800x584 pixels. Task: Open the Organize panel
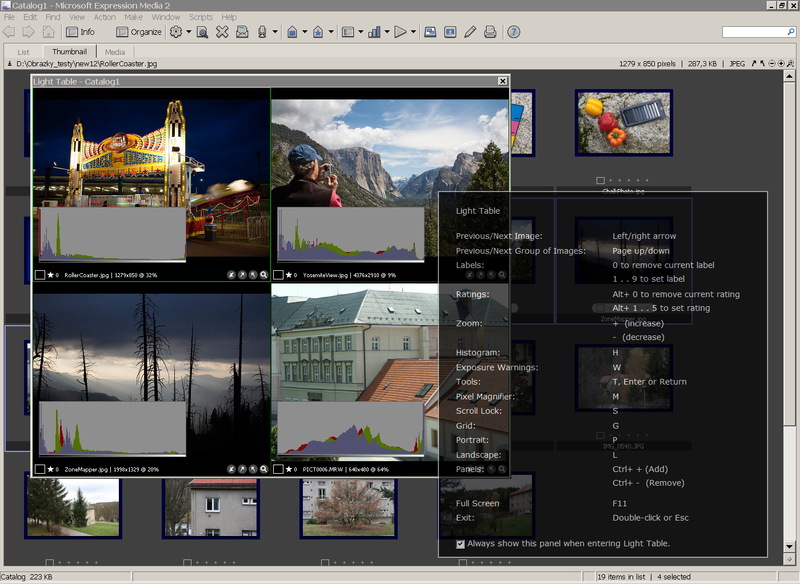pyautogui.click(x=139, y=32)
